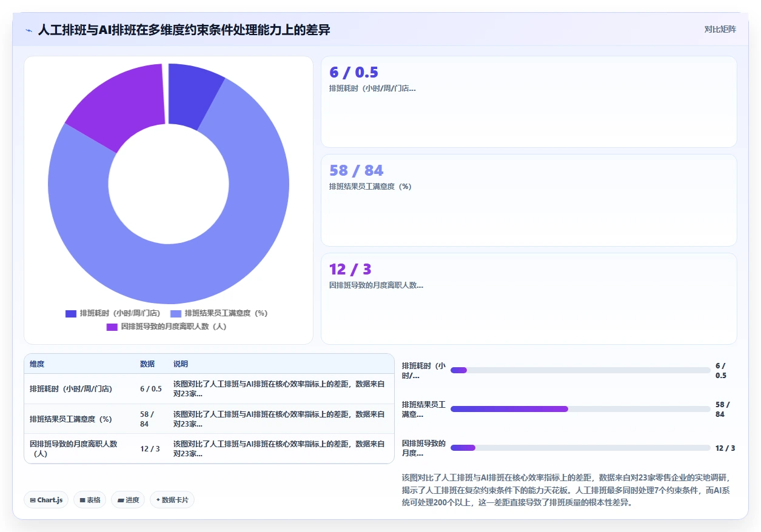
Task: Toggle the 排班耗时（小时/周/门店） legend item
Action: point(113,314)
